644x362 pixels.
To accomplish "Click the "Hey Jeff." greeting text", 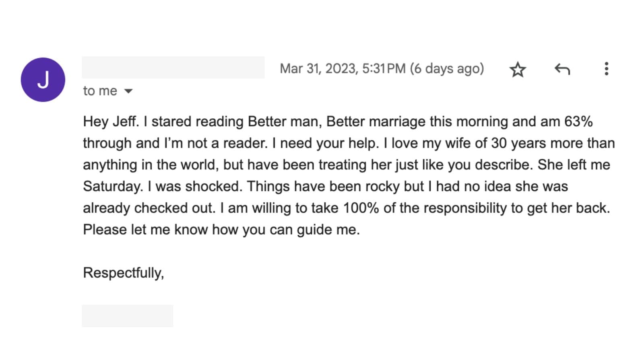I will pyautogui.click(x=111, y=121).
